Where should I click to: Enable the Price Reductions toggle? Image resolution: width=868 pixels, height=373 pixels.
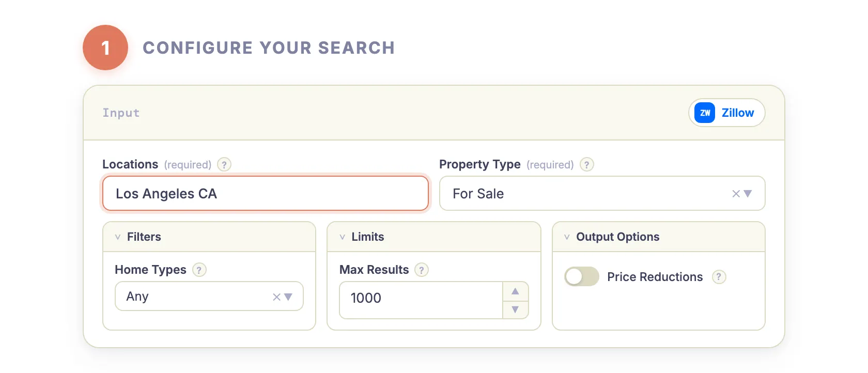pyautogui.click(x=581, y=276)
